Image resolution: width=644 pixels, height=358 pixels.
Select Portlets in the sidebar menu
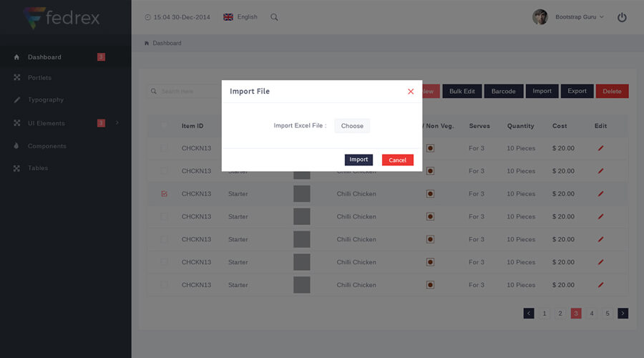pos(39,77)
